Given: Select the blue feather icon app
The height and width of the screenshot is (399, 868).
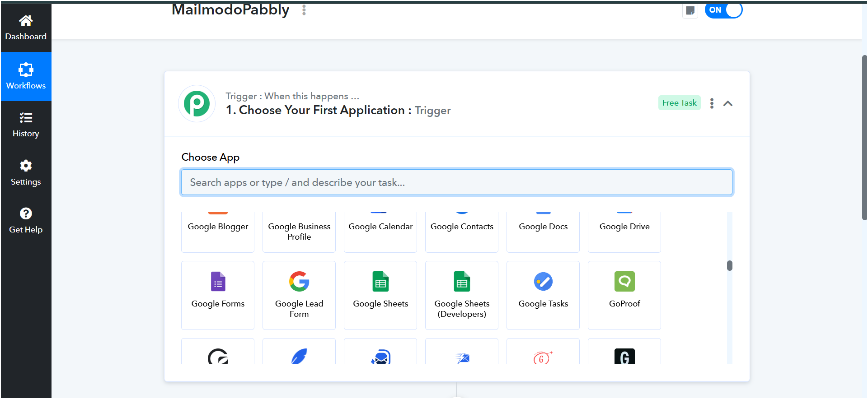Looking at the screenshot, I should [x=299, y=352].
